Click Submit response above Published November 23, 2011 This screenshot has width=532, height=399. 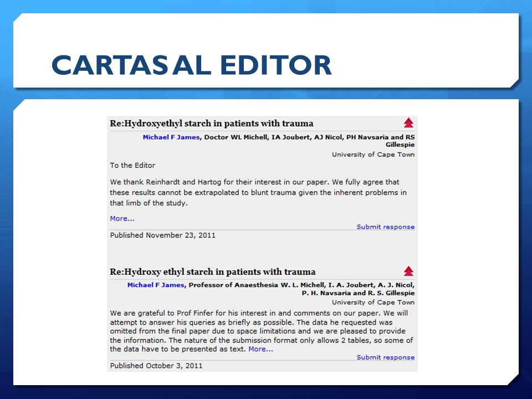(x=386, y=227)
